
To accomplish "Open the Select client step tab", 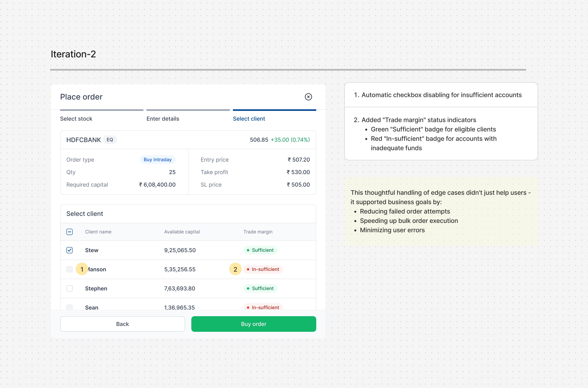I will (249, 118).
